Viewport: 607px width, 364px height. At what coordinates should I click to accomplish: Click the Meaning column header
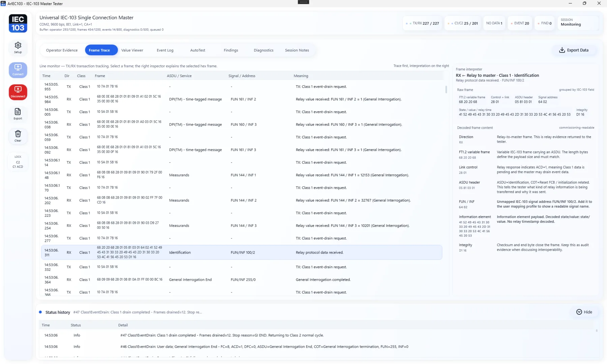coord(301,76)
